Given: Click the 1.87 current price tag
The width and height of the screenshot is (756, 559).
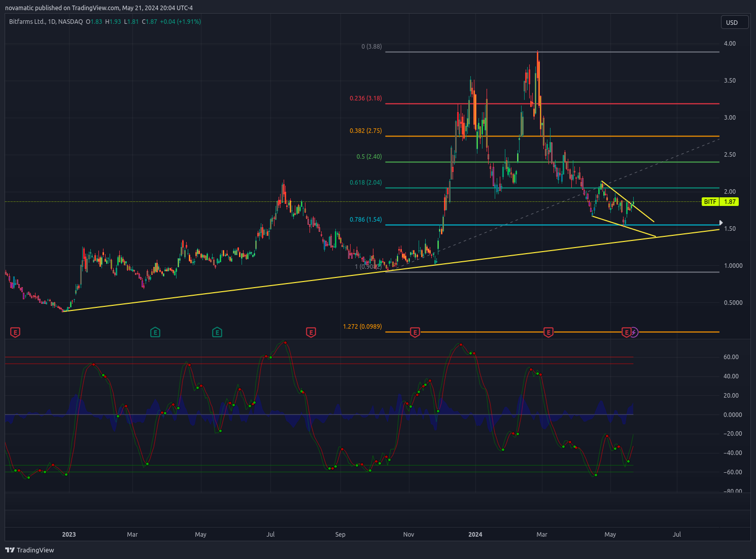Looking at the screenshot, I should coord(730,202).
